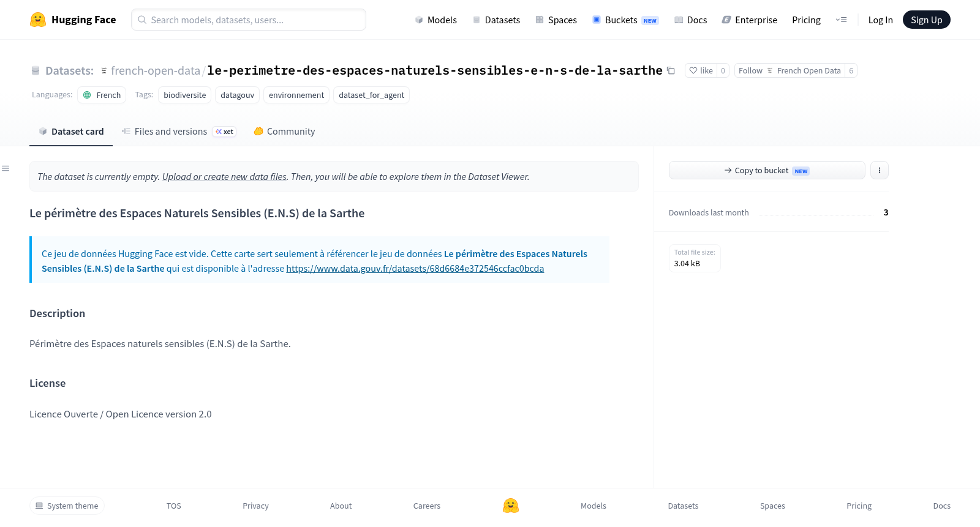Image resolution: width=980 pixels, height=527 pixels.
Task: Open Careers footer link
Action: click(427, 506)
